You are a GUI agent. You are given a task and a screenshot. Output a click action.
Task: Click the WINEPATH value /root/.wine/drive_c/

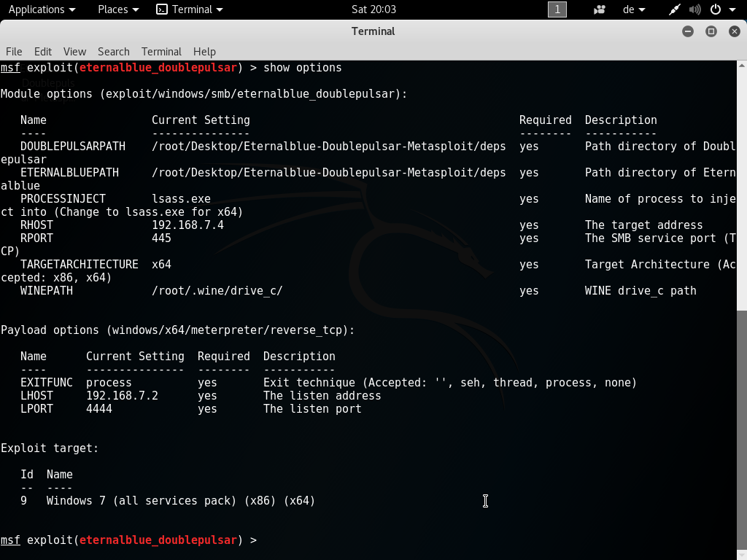[217, 290]
